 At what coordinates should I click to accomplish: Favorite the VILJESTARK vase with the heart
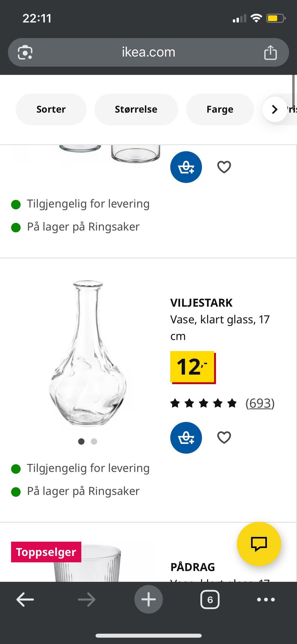224,437
